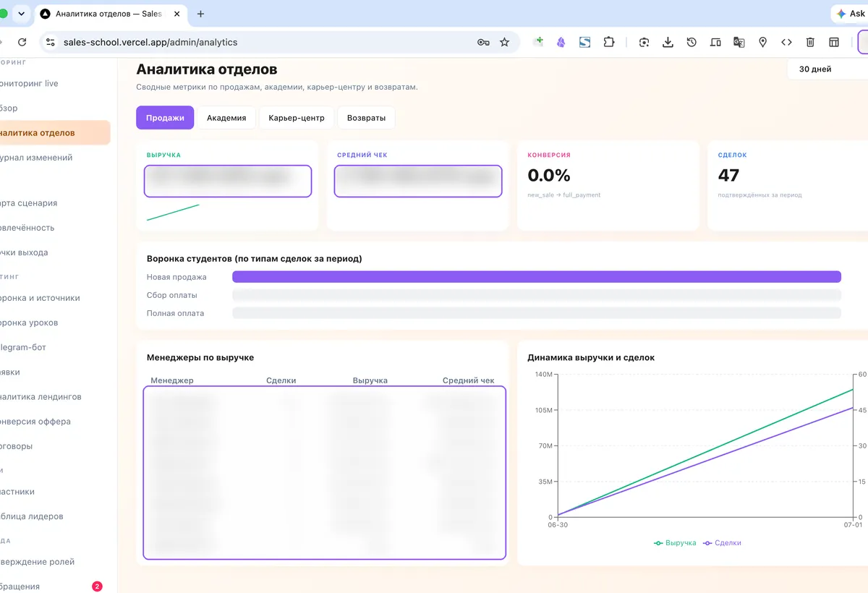Click the Конверсия 0.0% value

coord(549,175)
